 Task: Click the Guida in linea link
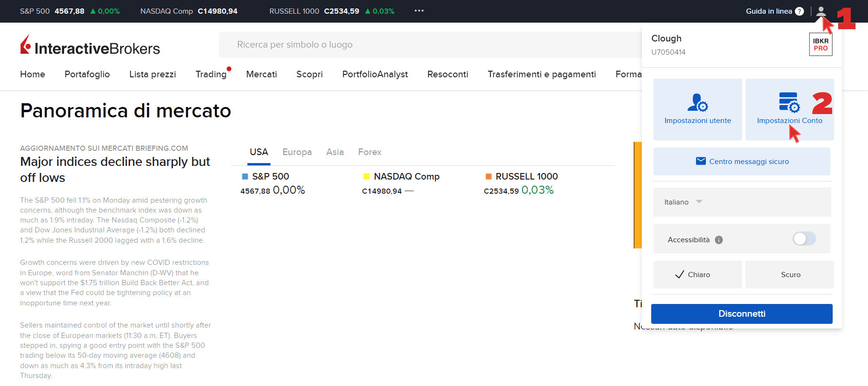(769, 11)
